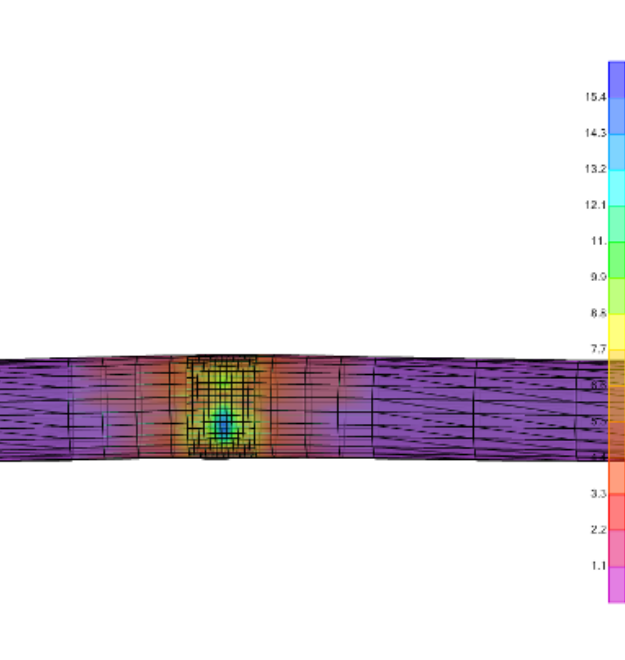Viewport: 625px width, 660px height.
Task: Select the 12.1 legend label
Action: 596,205
